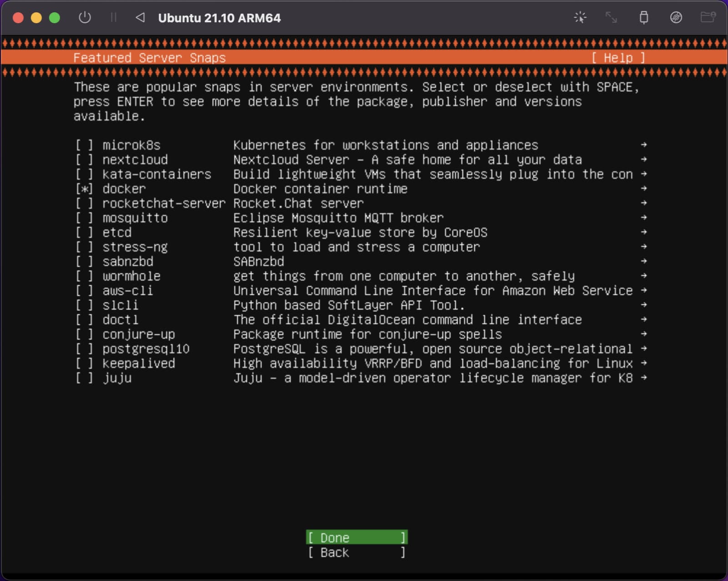728x581 pixels.
Task: Open details arrow for etcd row
Action: coord(643,232)
